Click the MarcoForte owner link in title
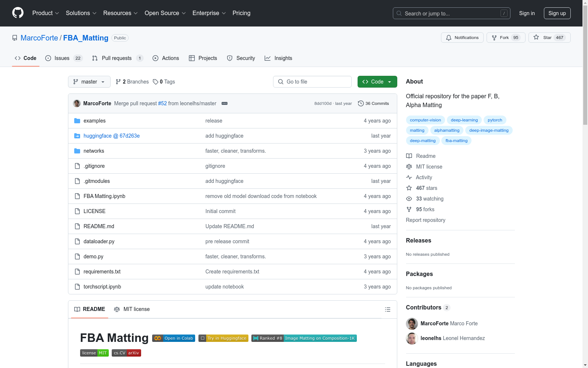Image resolution: width=588 pixels, height=368 pixels. pyautogui.click(x=39, y=38)
